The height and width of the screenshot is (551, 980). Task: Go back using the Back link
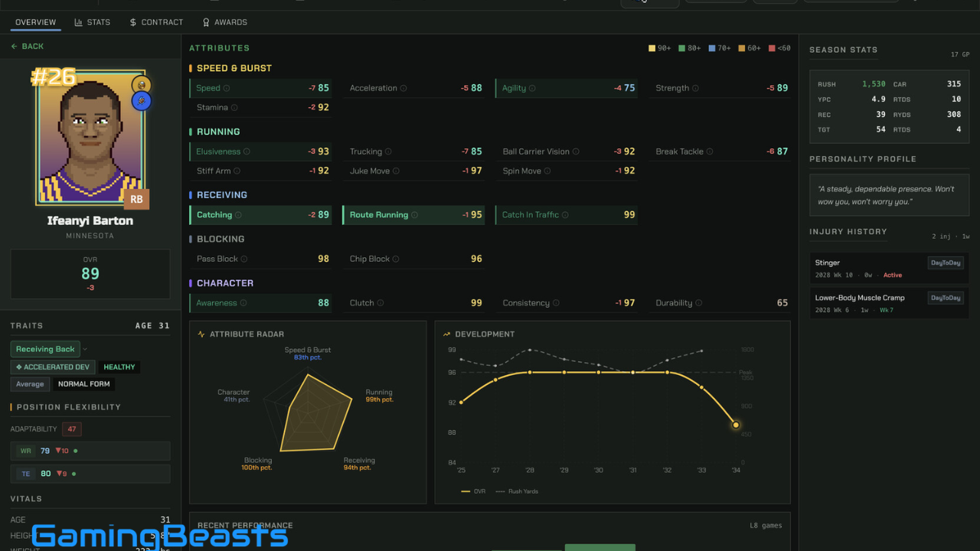(28, 47)
